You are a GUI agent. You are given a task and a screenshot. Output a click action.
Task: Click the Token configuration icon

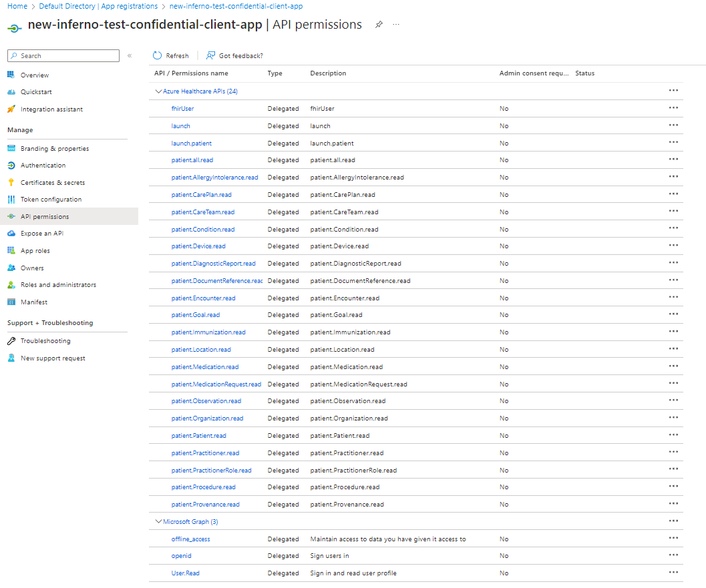(x=11, y=200)
